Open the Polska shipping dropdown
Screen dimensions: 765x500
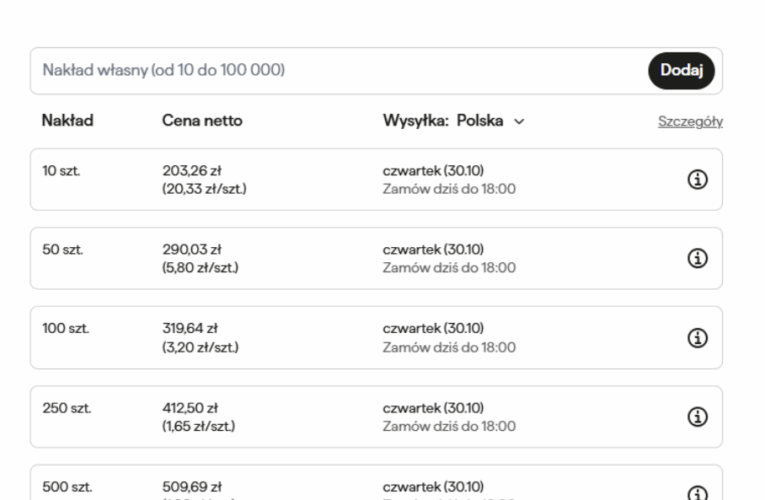coord(480,121)
